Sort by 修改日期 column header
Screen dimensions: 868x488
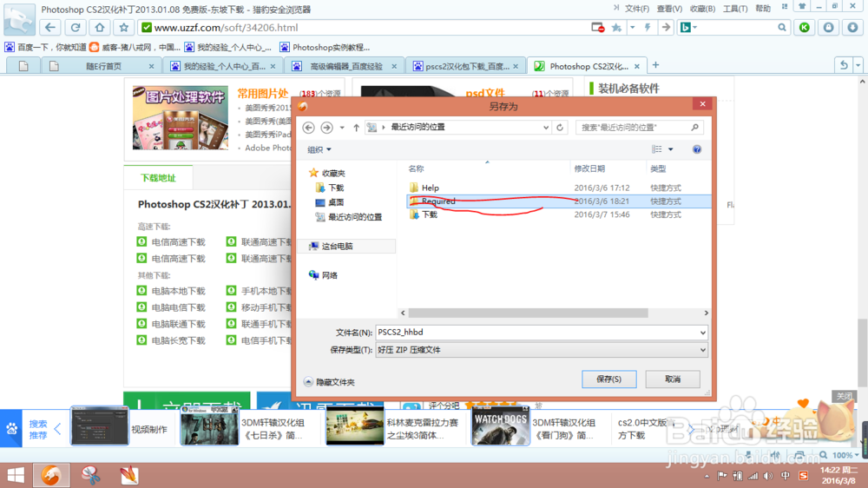coord(589,168)
